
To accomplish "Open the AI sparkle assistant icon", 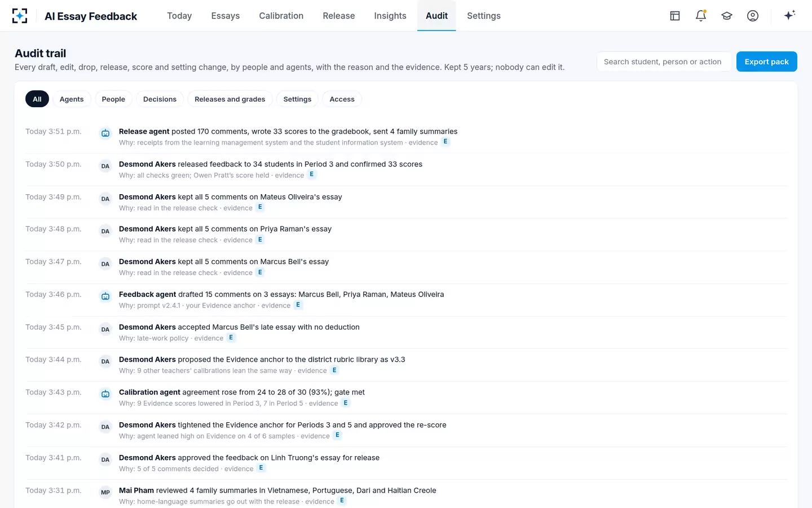I will 789,15.
